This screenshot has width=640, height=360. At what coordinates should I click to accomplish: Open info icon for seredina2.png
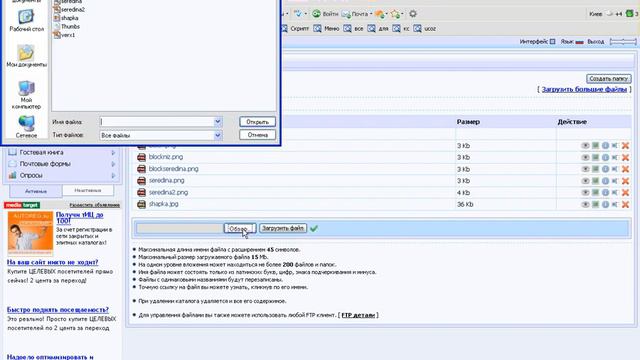pyautogui.click(x=605, y=193)
